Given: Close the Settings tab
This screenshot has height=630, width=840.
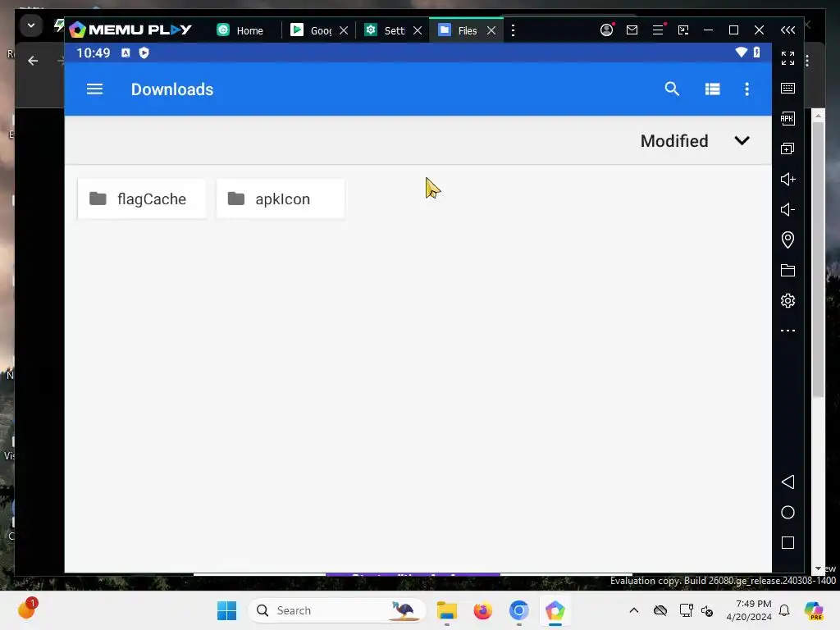Looking at the screenshot, I should pyautogui.click(x=418, y=30).
